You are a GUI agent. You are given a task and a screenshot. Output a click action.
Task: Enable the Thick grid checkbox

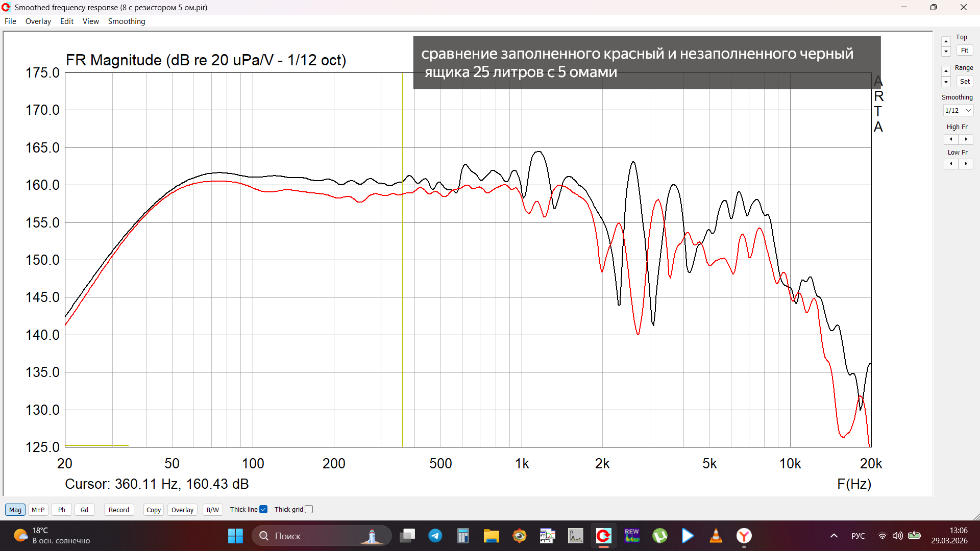click(309, 509)
